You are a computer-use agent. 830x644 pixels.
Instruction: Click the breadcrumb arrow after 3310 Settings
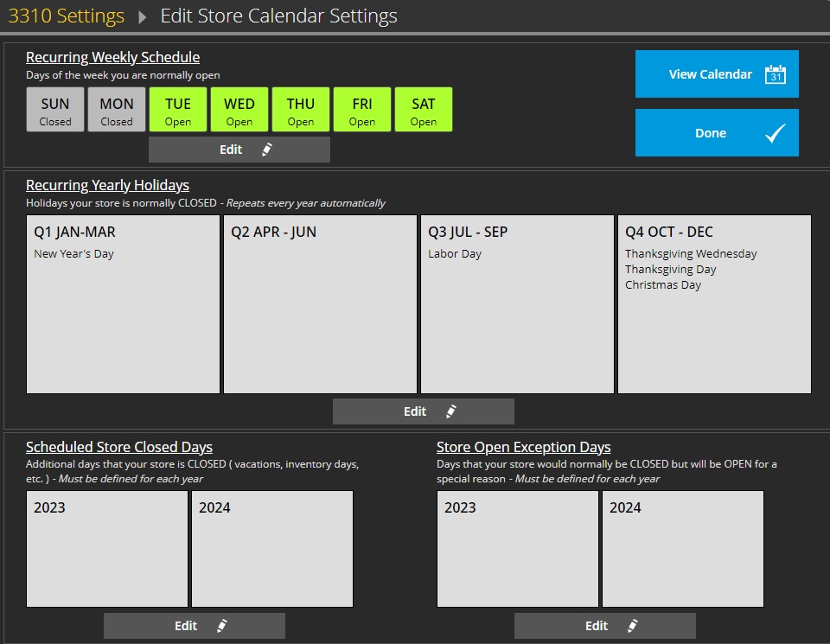tap(143, 16)
